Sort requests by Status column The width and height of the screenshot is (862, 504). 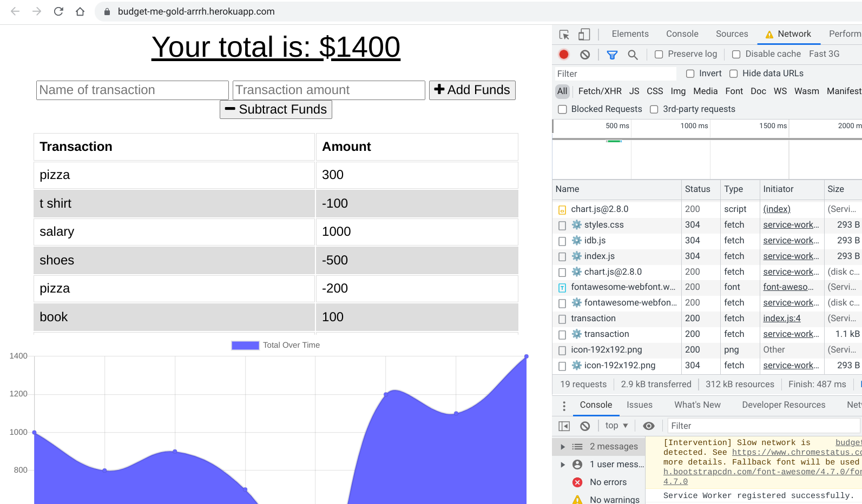[x=700, y=189]
